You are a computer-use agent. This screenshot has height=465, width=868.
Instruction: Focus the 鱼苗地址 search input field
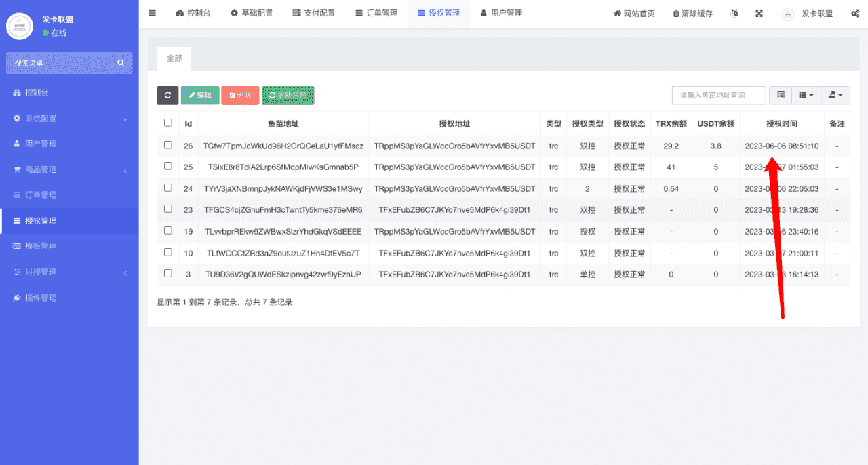tap(718, 96)
